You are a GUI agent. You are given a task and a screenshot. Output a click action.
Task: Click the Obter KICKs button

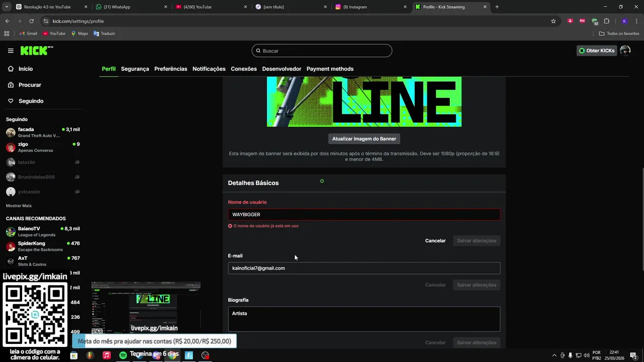597,51
